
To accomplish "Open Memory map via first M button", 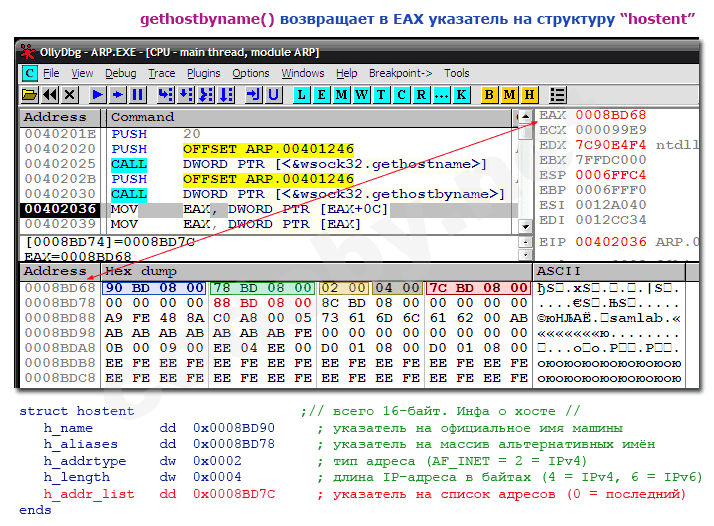I will coord(341,94).
